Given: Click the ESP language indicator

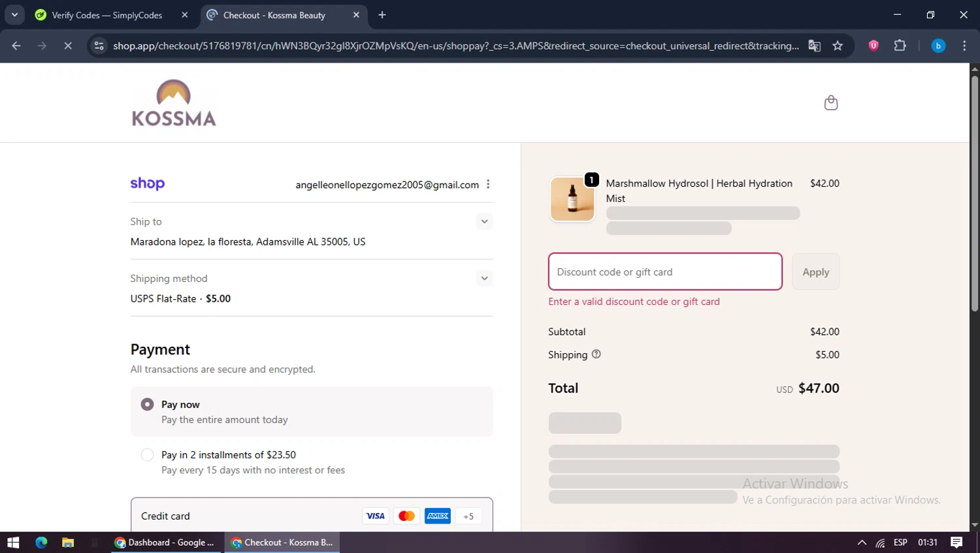Looking at the screenshot, I should click(900, 543).
